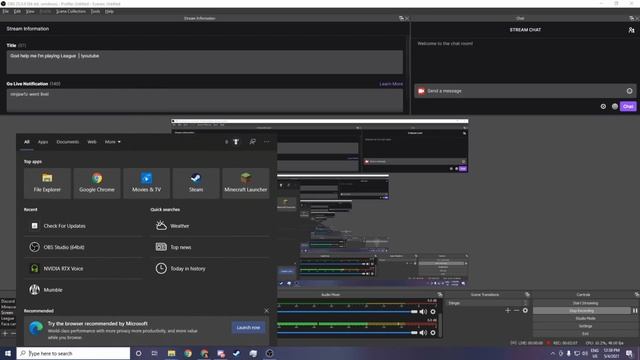Open Settings from the Controls panel
This screenshot has height=360, width=640.
coord(585,326)
